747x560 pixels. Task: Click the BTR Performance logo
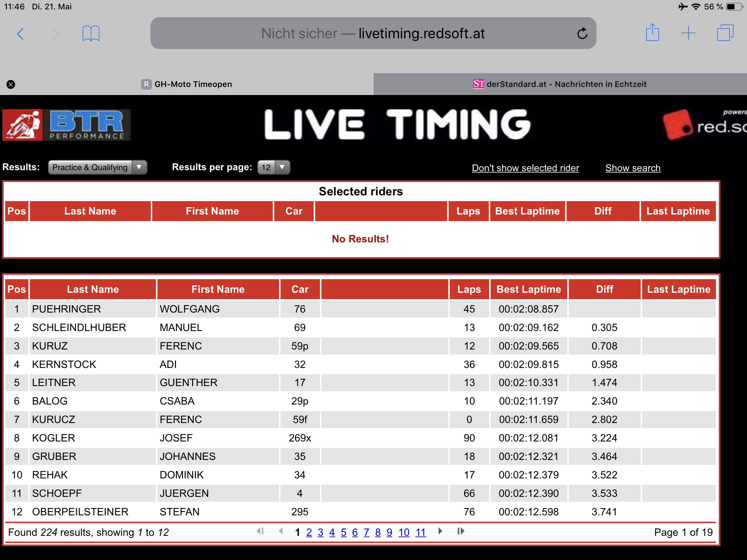(x=67, y=125)
